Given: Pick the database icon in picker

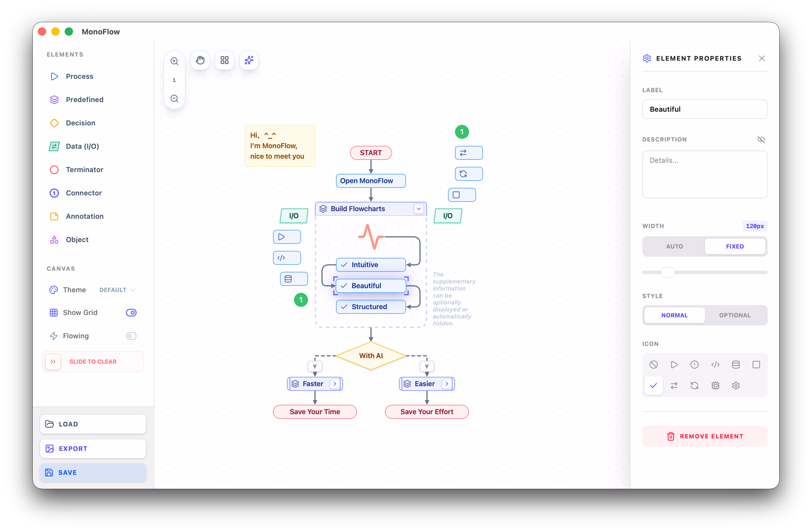Looking at the screenshot, I should (736, 365).
